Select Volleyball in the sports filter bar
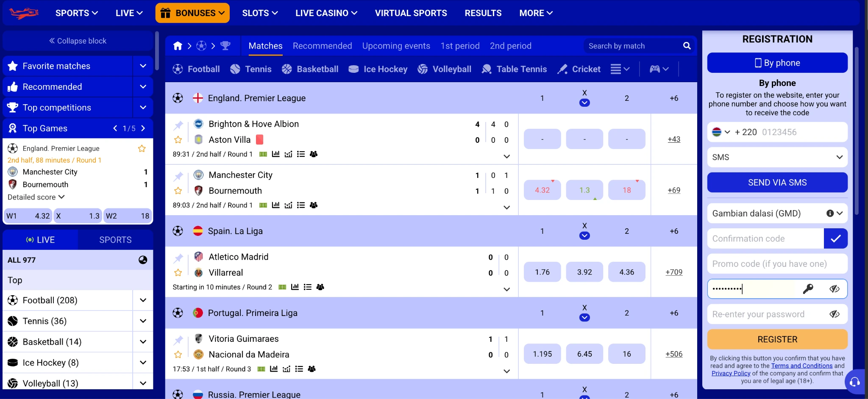The width and height of the screenshot is (868, 399). coord(444,69)
